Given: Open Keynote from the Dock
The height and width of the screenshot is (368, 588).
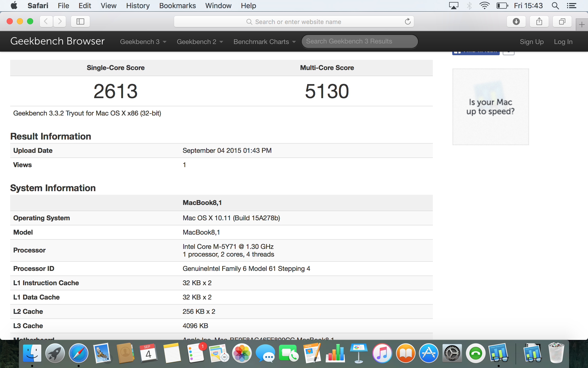Looking at the screenshot, I should point(359,353).
